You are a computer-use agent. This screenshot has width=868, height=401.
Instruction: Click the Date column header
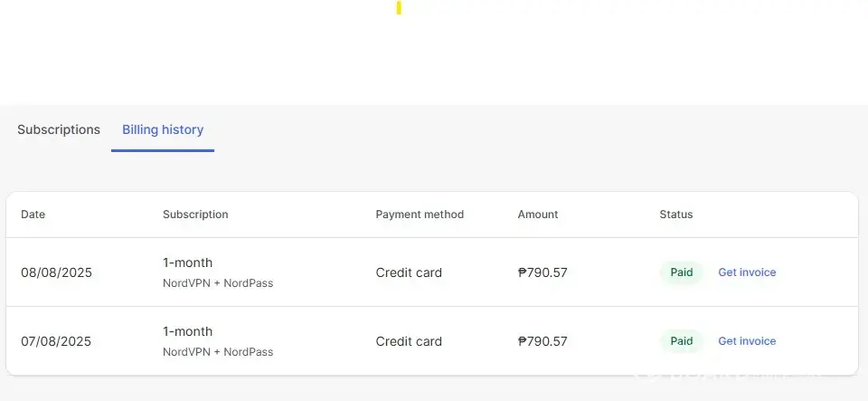(x=33, y=215)
